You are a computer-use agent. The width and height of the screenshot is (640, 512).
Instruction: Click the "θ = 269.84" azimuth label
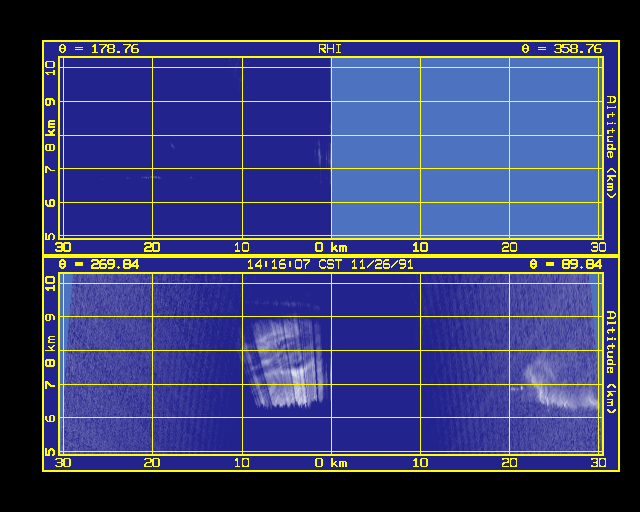pos(99,265)
